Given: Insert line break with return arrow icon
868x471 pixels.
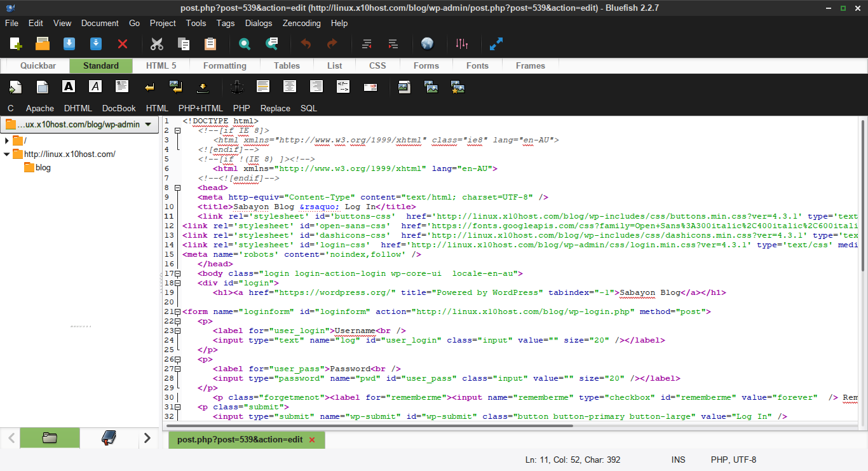Looking at the screenshot, I should 149,87.
